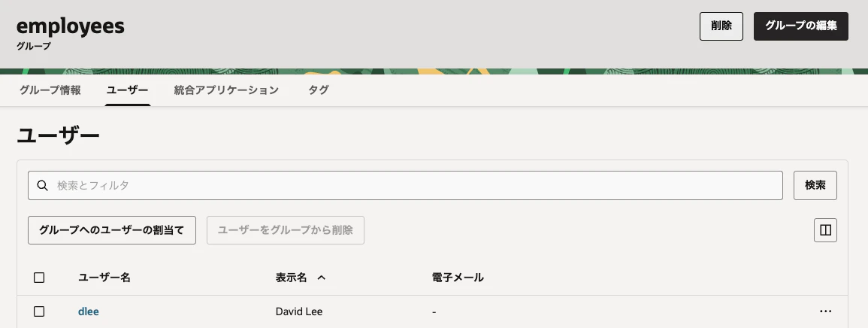The width and height of the screenshot is (868, 328).
Task: Open the 統合アプリケーション tab
Action: [226, 90]
